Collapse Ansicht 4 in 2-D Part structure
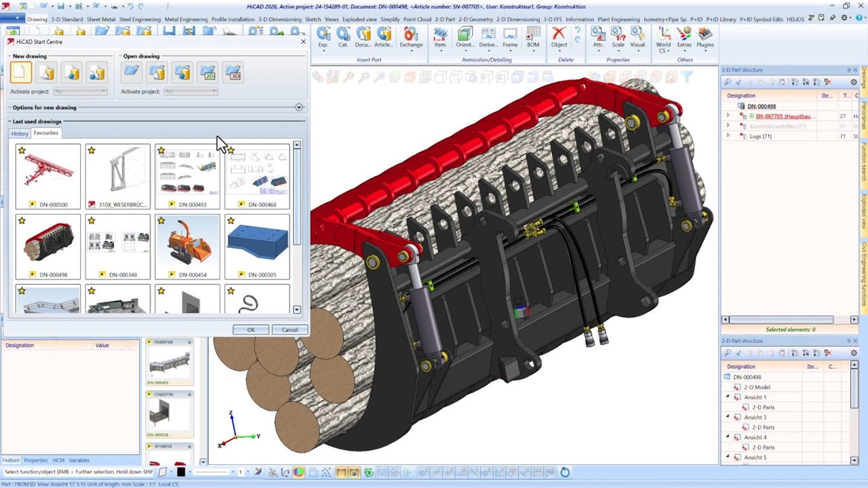 click(x=728, y=437)
